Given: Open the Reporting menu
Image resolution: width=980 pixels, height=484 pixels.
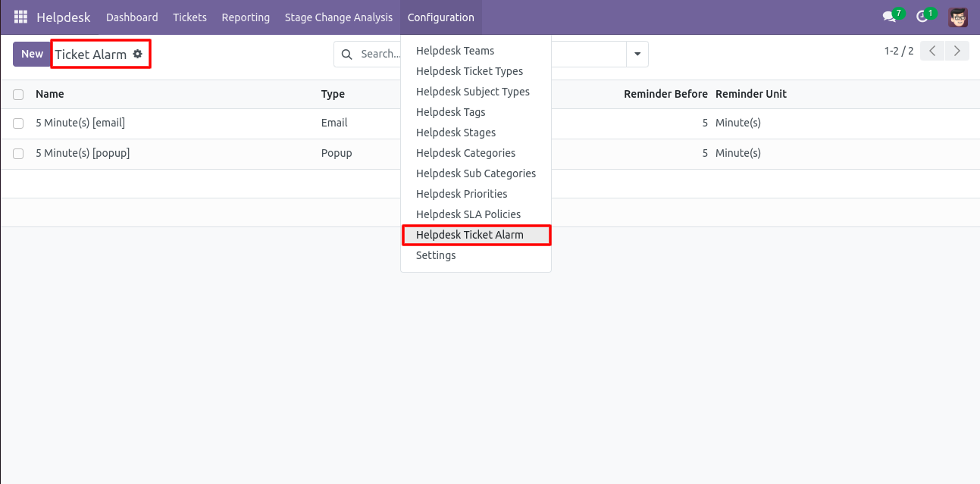Looking at the screenshot, I should pos(246,17).
